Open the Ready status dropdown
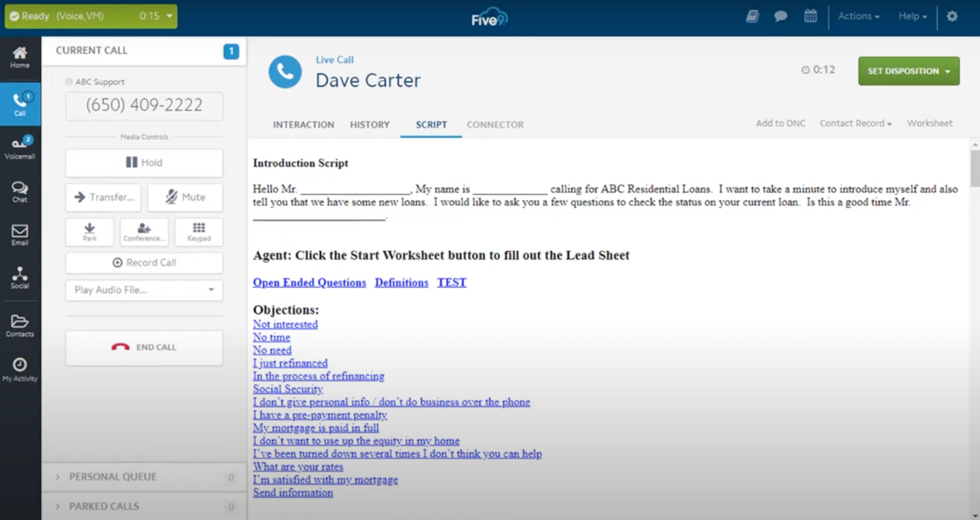The width and height of the screenshot is (980, 520). coord(91,16)
